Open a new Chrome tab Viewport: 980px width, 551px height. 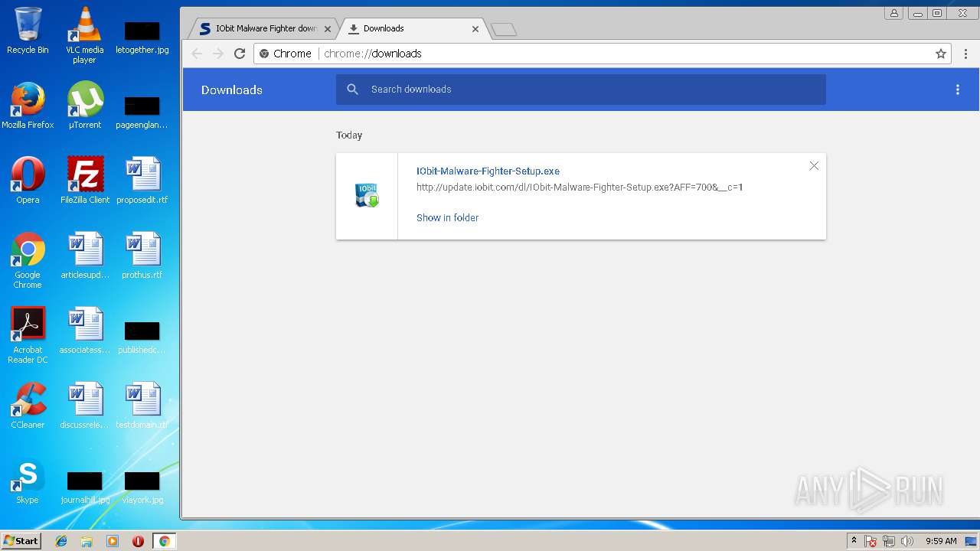[x=504, y=30]
